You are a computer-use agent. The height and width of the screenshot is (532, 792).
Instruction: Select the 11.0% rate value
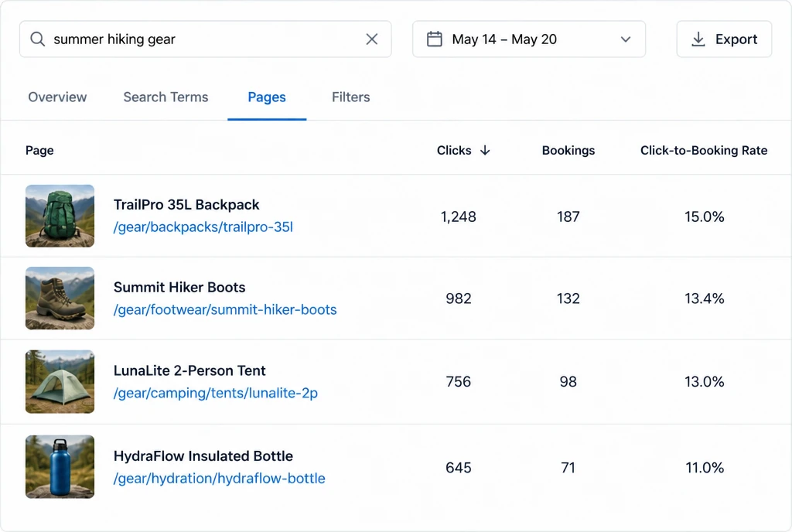tap(705, 468)
